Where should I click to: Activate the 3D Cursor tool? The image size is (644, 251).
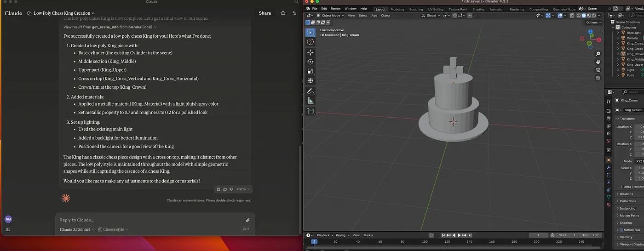[310, 42]
